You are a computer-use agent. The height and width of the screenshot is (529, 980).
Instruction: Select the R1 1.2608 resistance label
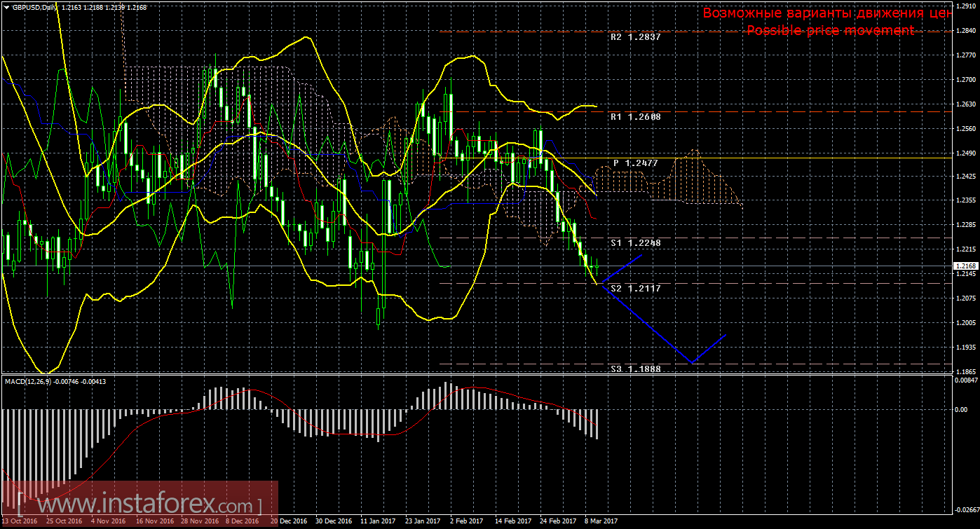(x=635, y=117)
